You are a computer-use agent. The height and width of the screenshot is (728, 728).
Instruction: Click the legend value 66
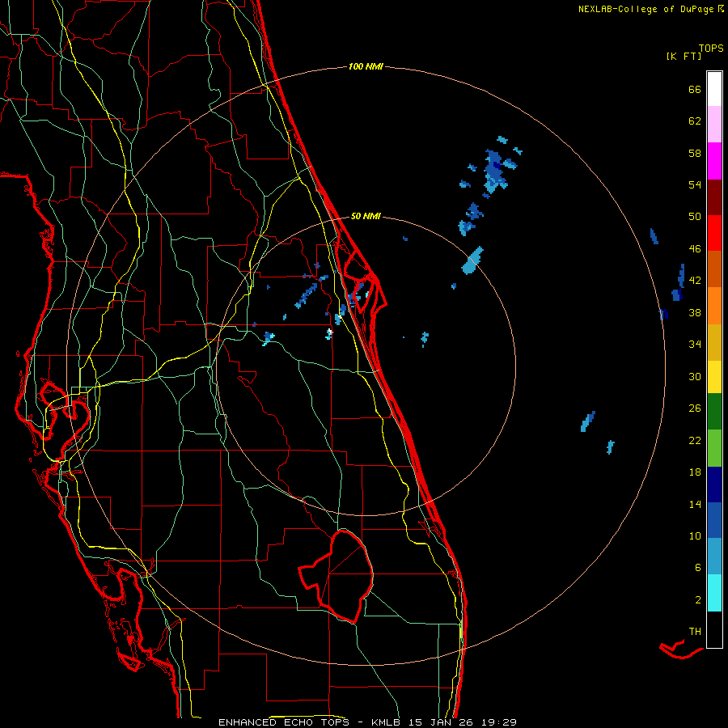click(x=695, y=89)
